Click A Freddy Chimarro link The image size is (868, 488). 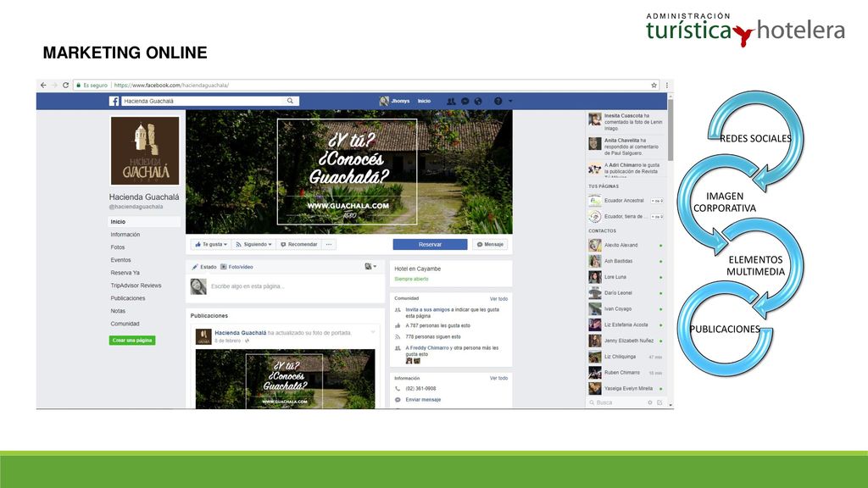[427, 348]
